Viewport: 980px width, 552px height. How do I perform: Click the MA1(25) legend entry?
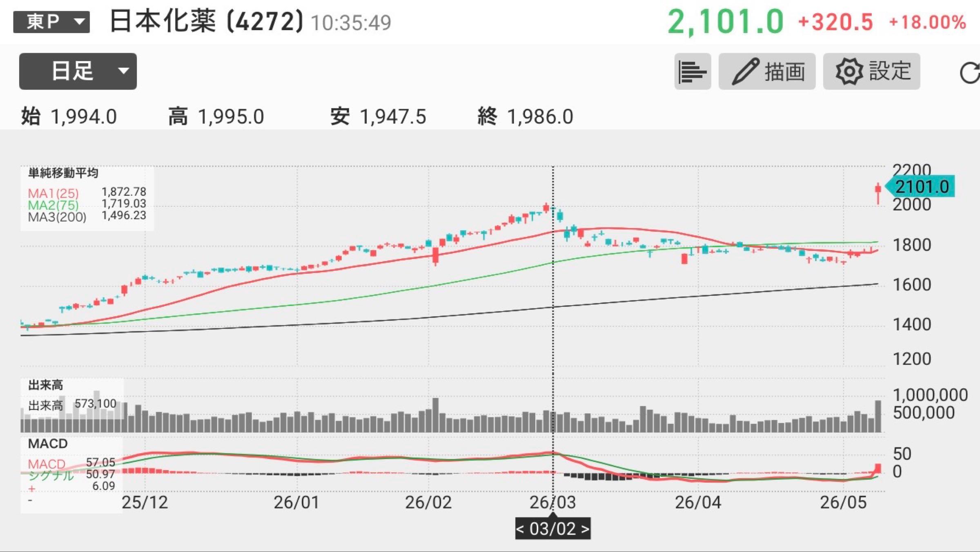(x=53, y=193)
